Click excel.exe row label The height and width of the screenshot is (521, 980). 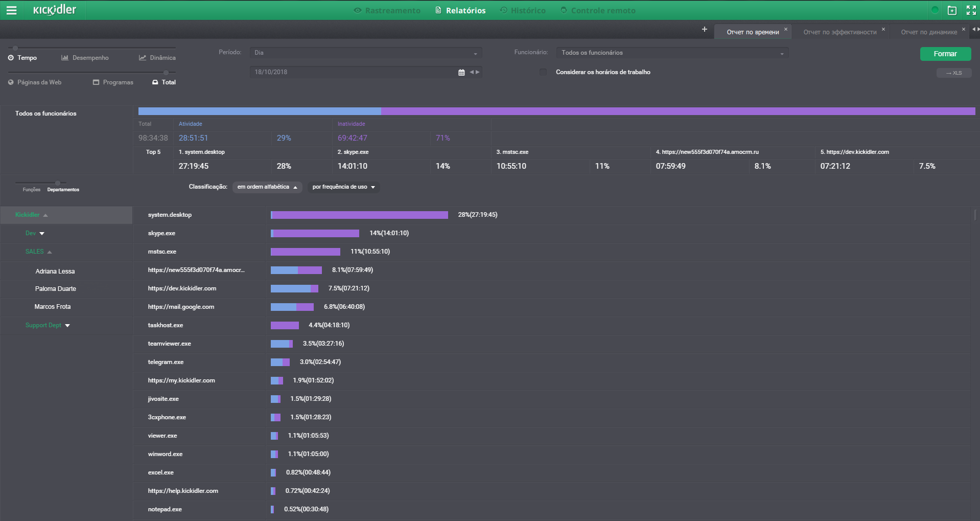pyautogui.click(x=161, y=473)
